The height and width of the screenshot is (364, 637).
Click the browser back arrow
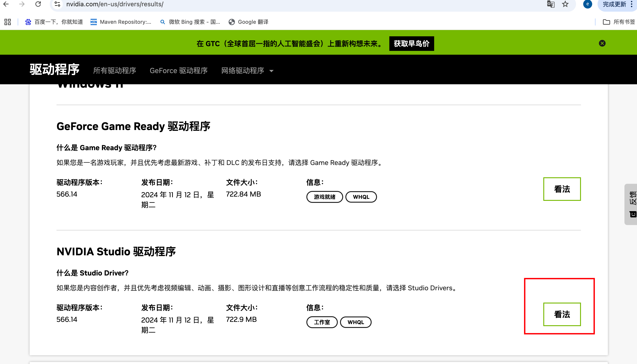[6, 4]
